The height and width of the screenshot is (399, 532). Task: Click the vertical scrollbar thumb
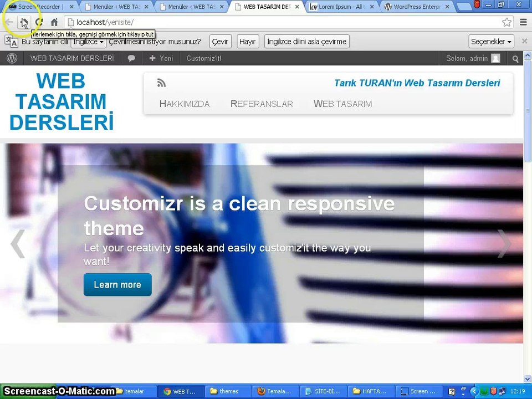pos(528,110)
